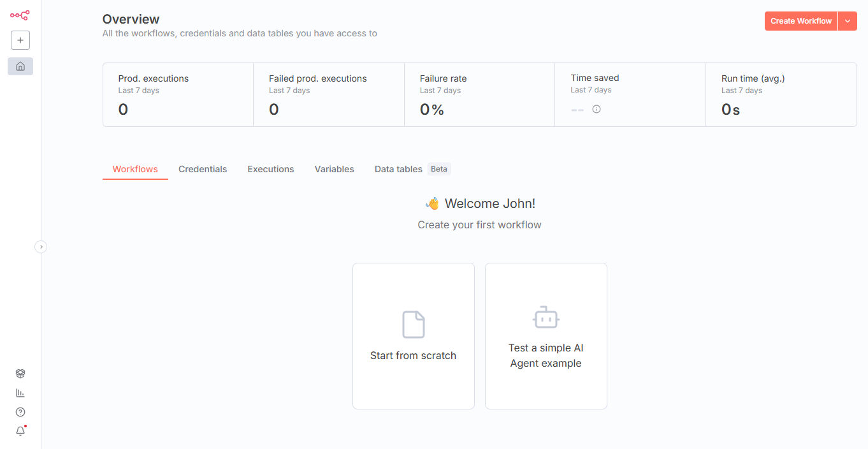This screenshot has height=449, width=868.
Task: Open the Create Workflow dropdown arrow
Action: pyautogui.click(x=848, y=21)
